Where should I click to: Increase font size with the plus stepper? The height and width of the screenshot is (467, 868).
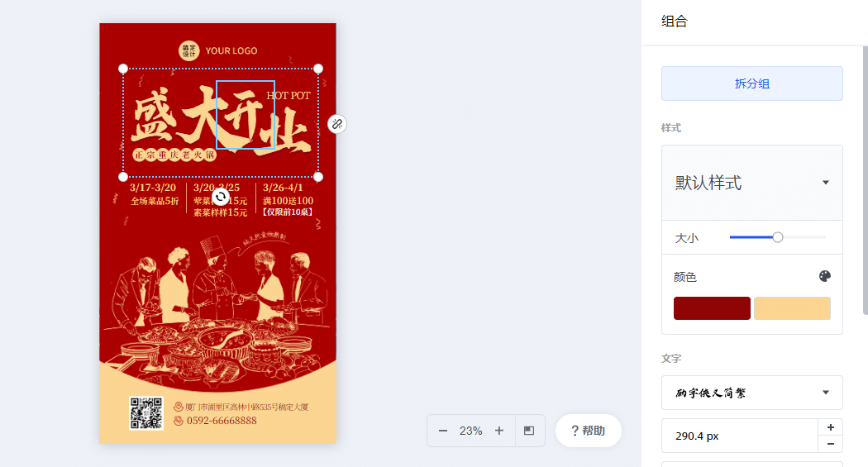[x=830, y=427]
